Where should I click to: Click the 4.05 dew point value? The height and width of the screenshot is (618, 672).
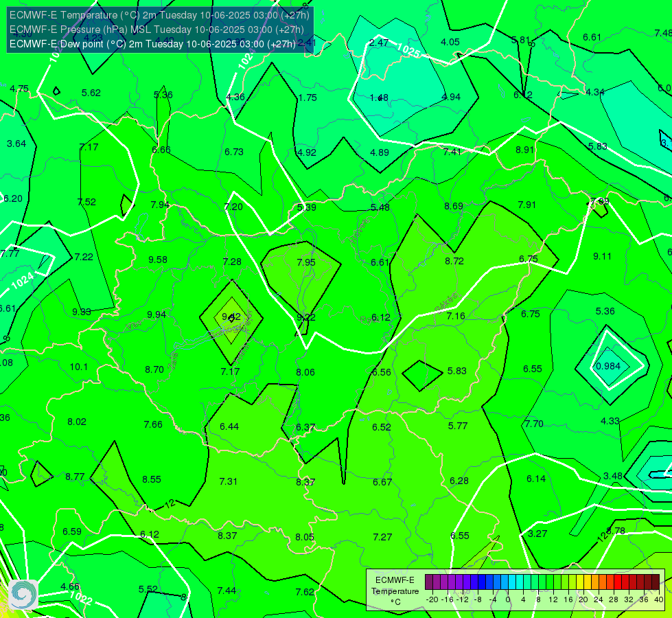tap(450, 42)
